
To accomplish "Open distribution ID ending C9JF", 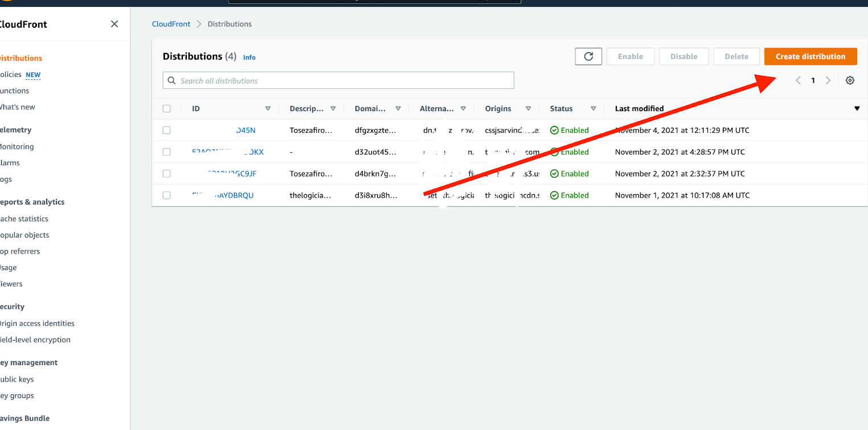I will click(x=232, y=173).
